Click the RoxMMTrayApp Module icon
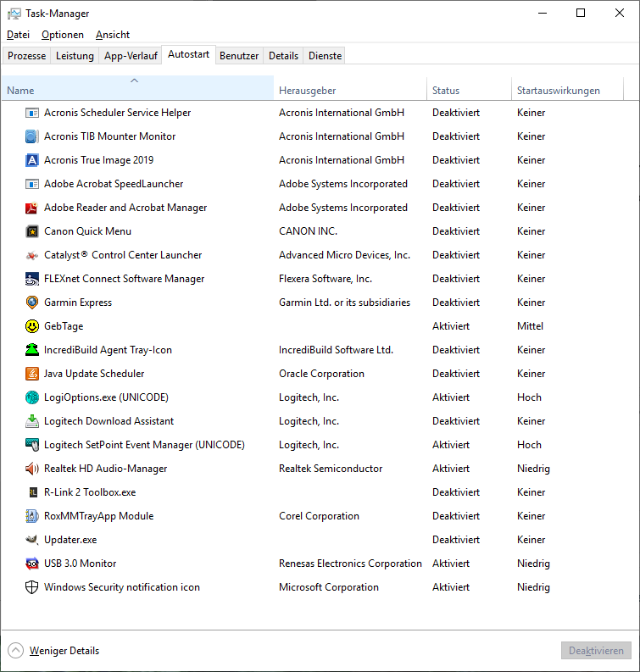The width and height of the screenshot is (640, 672). pyautogui.click(x=31, y=516)
